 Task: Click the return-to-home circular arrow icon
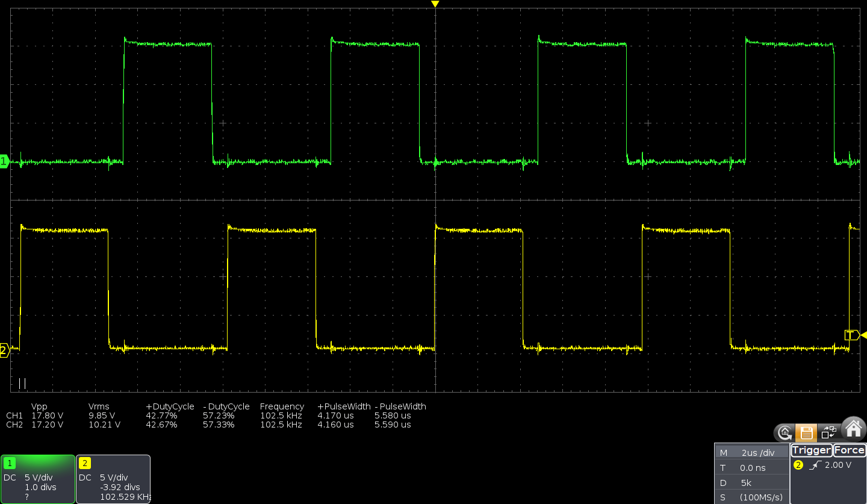[785, 432]
